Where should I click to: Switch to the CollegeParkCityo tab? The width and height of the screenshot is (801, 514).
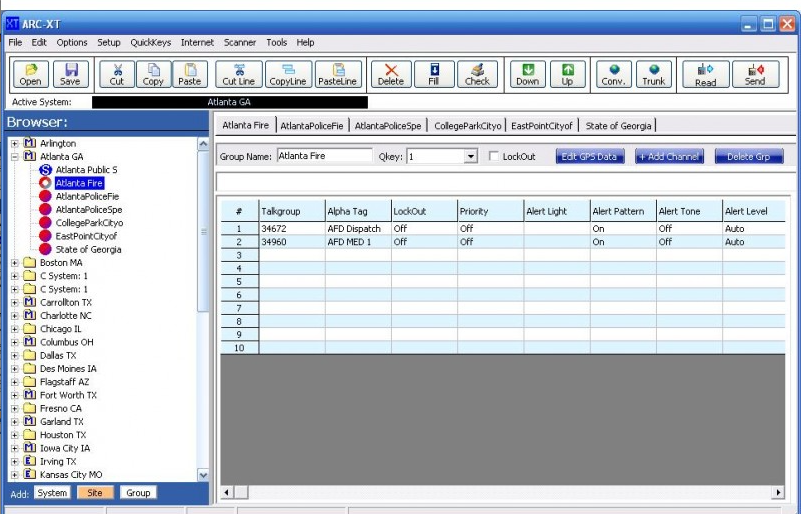pyautogui.click(x=467, y=126)
